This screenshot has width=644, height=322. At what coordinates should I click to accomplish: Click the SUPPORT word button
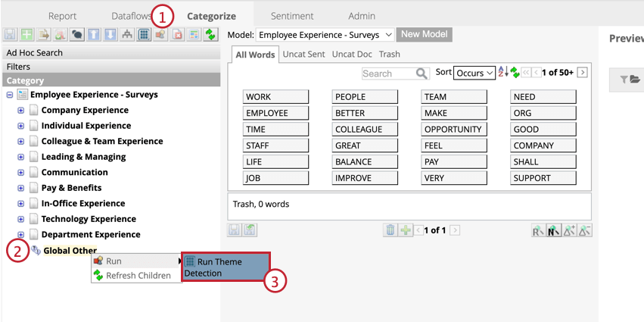pos(543,179)
